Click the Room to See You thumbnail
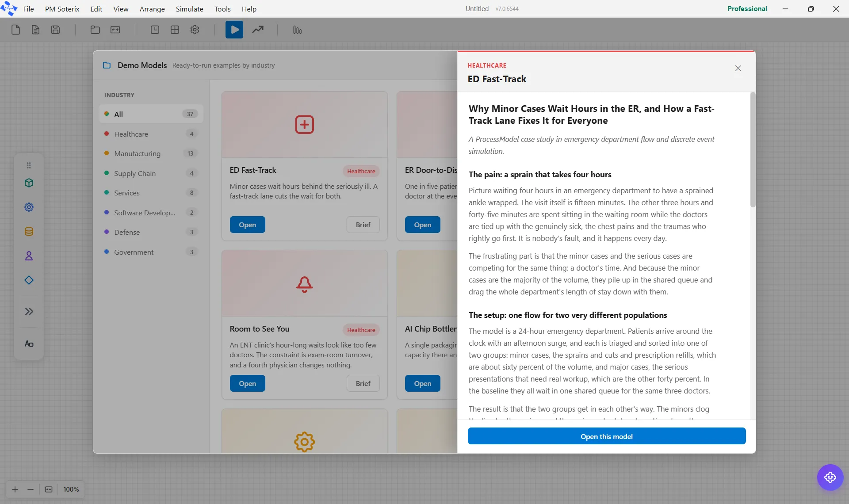849x504 pixels. (304, 283)
